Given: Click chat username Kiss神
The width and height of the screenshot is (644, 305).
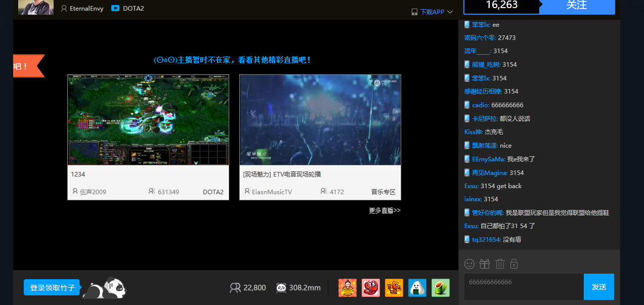Looking at the screenshot, I should tap(473, 132).
